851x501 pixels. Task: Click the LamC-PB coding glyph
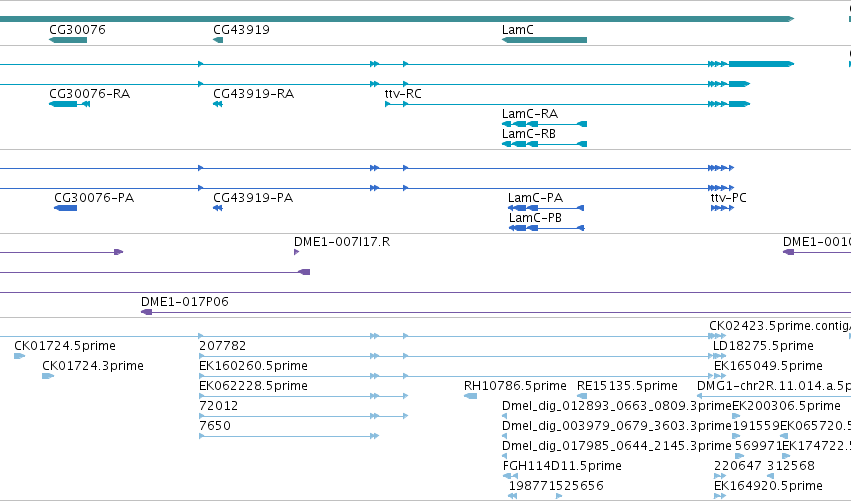547,229
